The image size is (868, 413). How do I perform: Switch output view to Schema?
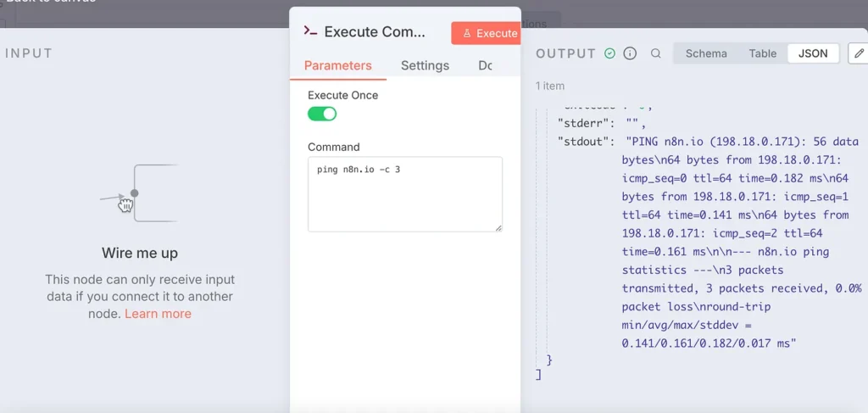click(x=706, y=53)
